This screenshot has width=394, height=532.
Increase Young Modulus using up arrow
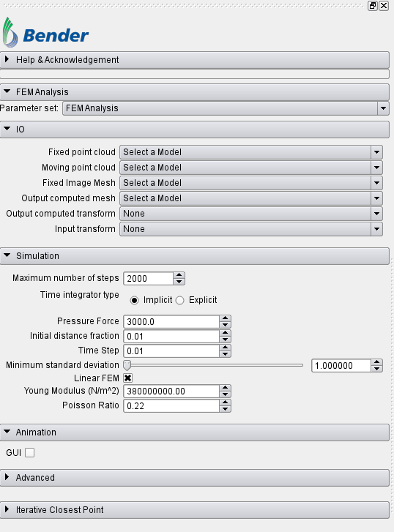click(x=225, y=388)
